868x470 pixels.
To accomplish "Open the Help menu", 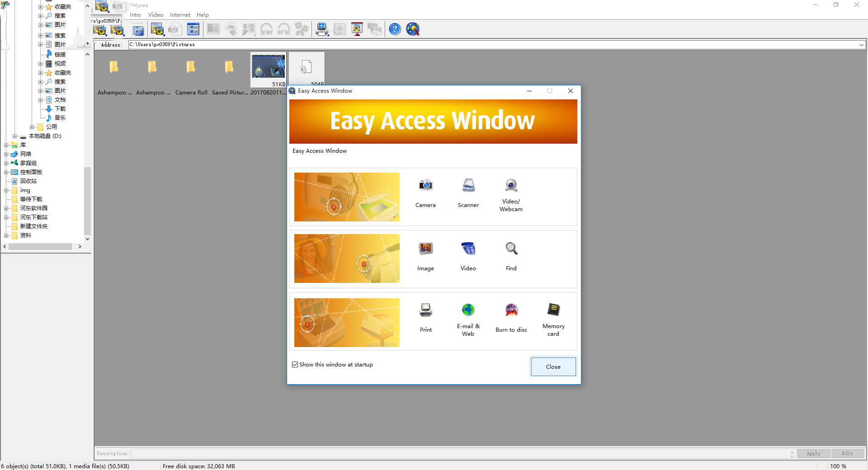I will click(203, 15).
